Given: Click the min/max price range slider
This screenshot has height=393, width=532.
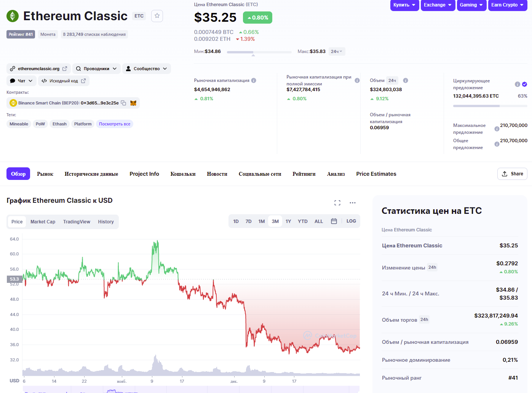Looking at the screenshot, I should click(x=259, y=52).
